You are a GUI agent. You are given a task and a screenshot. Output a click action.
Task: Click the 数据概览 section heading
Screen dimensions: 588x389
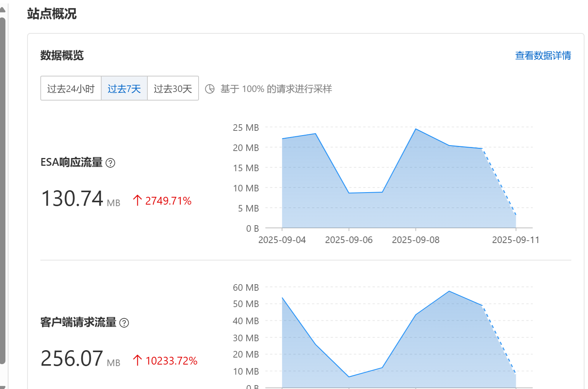pos(62,56)
